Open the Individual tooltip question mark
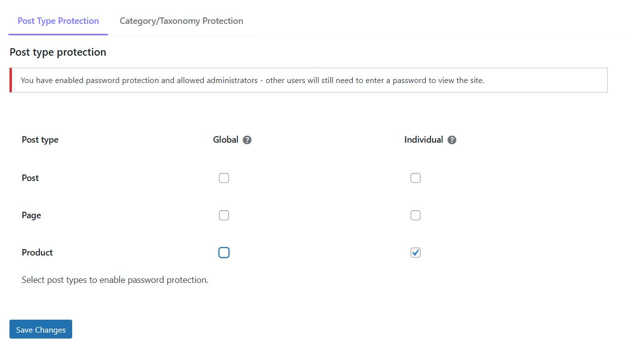 [x=451, y=140]
